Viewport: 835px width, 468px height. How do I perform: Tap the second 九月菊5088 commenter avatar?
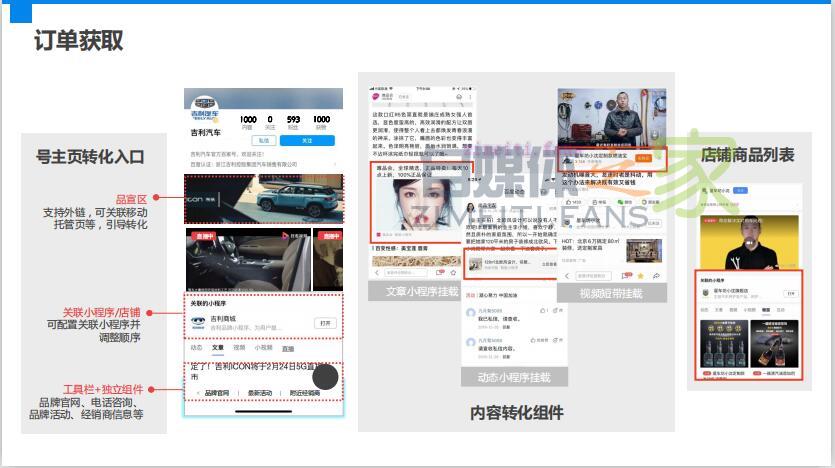tap(470, 342)
